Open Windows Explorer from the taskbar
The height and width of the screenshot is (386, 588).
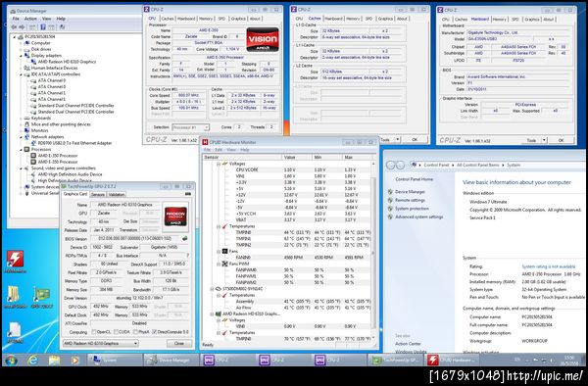(x=54, y=361)
